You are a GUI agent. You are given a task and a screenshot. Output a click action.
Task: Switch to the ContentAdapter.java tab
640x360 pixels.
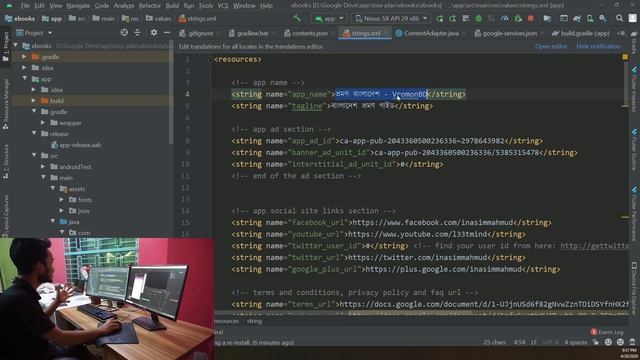[431, 33]
